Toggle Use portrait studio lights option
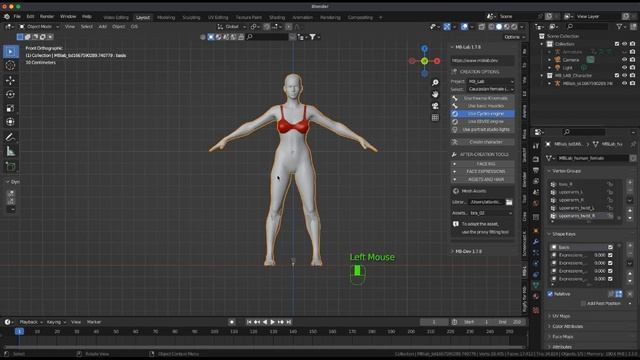Image resolution: width=640 pixels, height=360 pixels. (482, 129)
